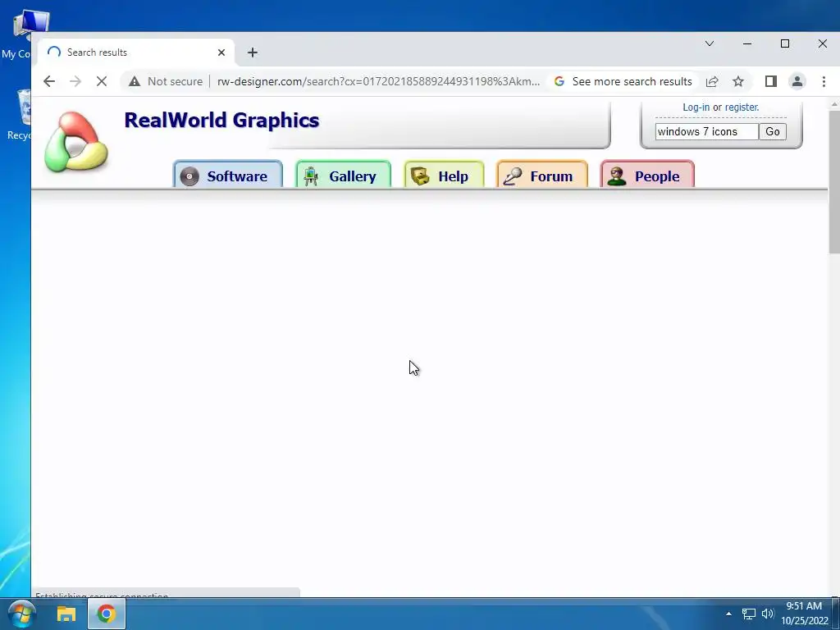The width and height of the screenshot is (840, 630).
Task: Maximize the Chrome window
Action: click(x=785, y=44)
